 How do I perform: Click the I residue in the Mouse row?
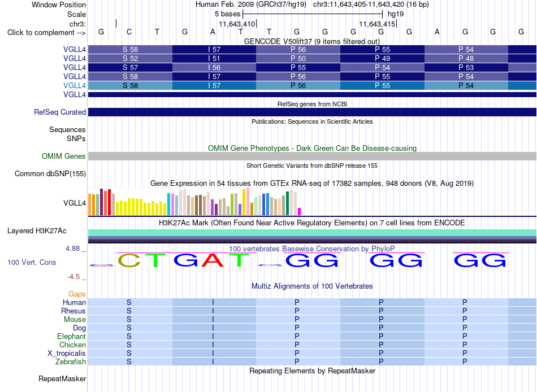click(x=213, y=320)
